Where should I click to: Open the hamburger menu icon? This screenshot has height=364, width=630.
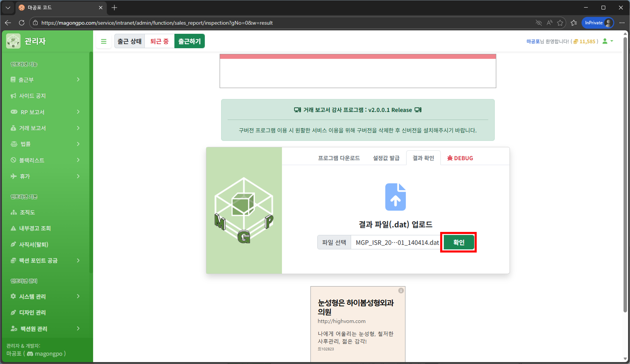point(104,41)
